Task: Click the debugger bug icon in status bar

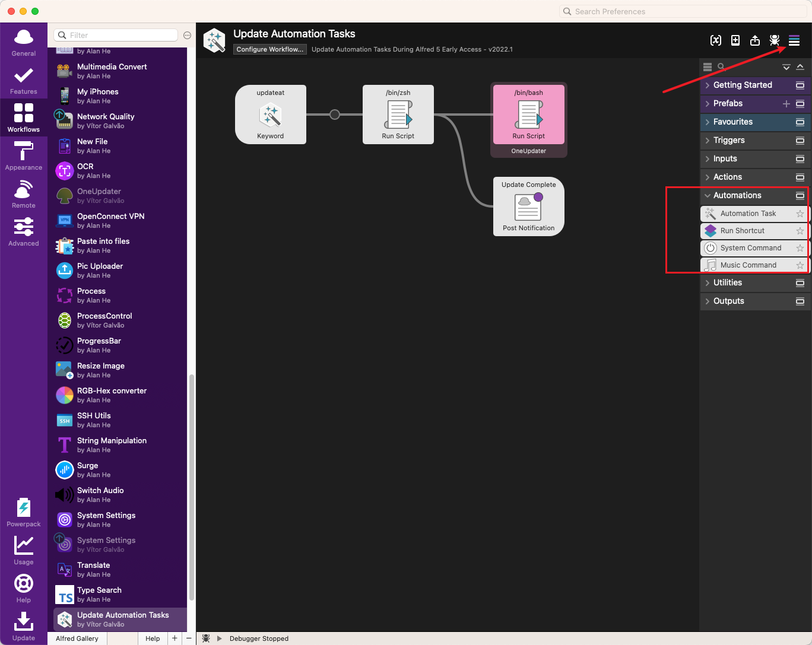Action: pos(206,638)
